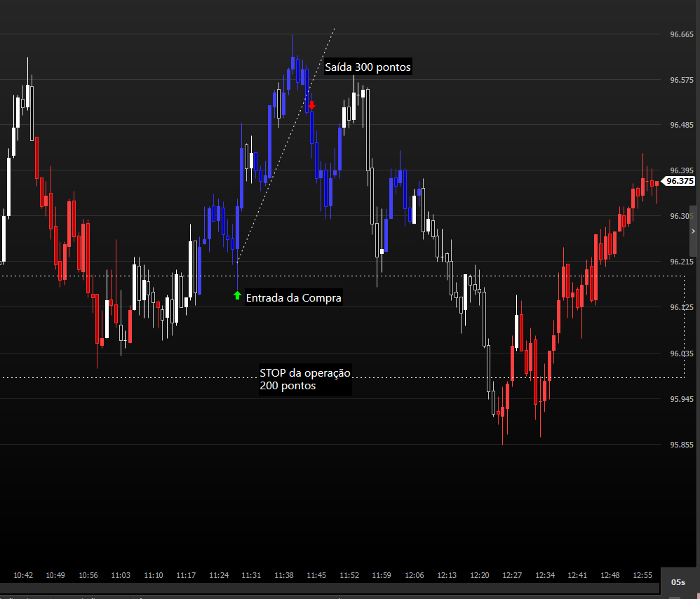Click the 12:34 time axis label
The height and width of the screenshot is (599, 700).
[x=545, y=575]
